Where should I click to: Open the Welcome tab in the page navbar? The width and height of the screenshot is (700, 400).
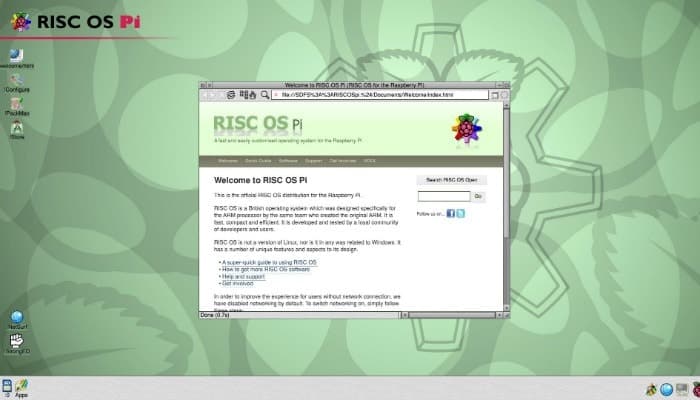pos(228,161)
